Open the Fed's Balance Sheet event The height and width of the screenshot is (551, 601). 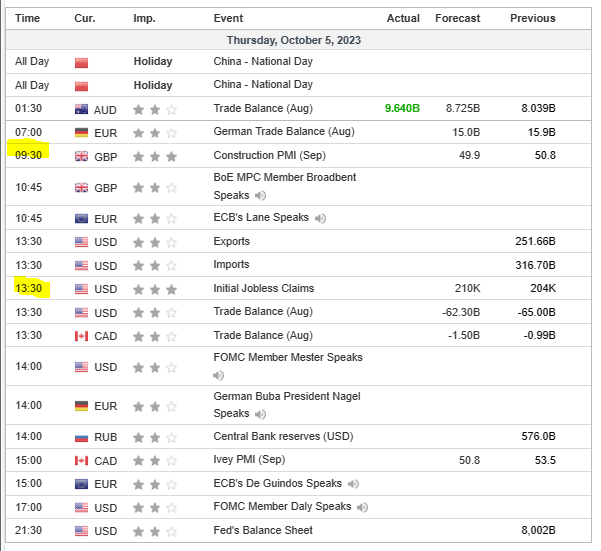click(263, 530)
